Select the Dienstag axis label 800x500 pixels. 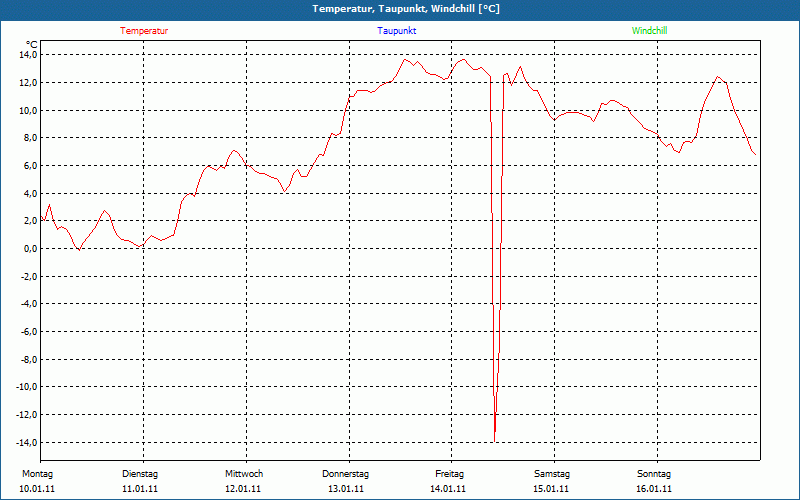click(140, 474)
